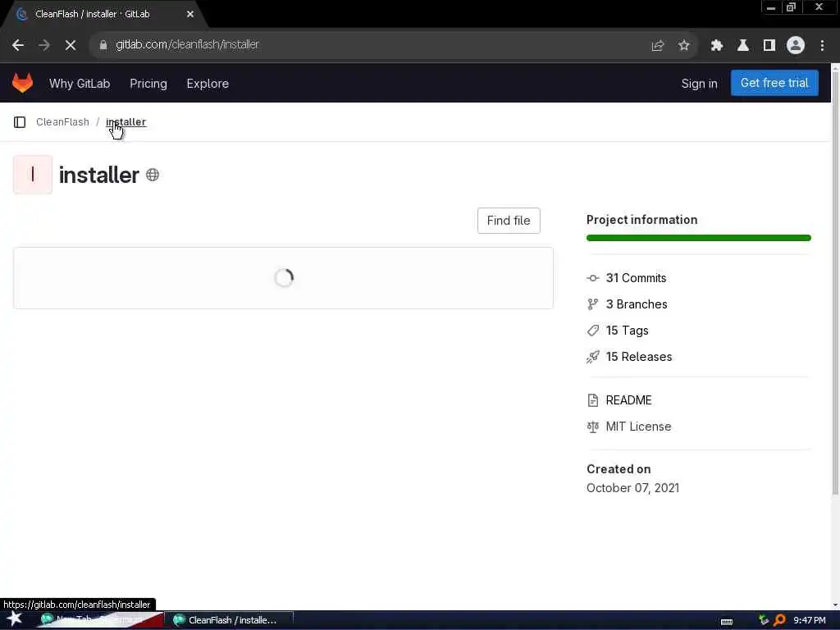Click the network tray icon
840x630 pixels.
pos(764,620)
